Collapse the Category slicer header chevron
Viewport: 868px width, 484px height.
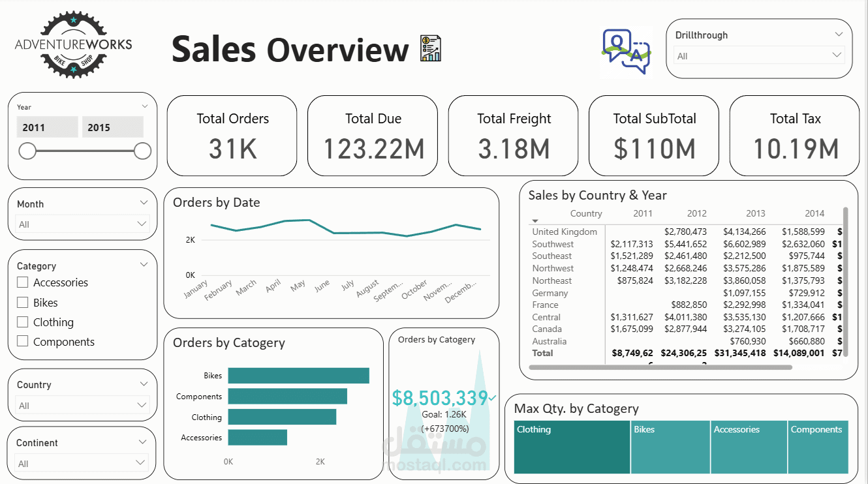pyautogui.click(x=144, y=265)
